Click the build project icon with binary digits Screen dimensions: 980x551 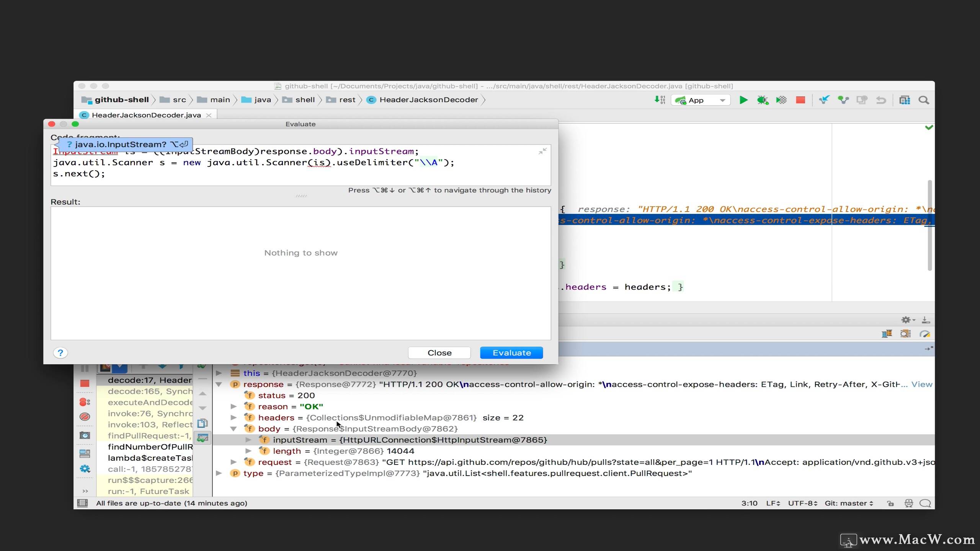660,100
